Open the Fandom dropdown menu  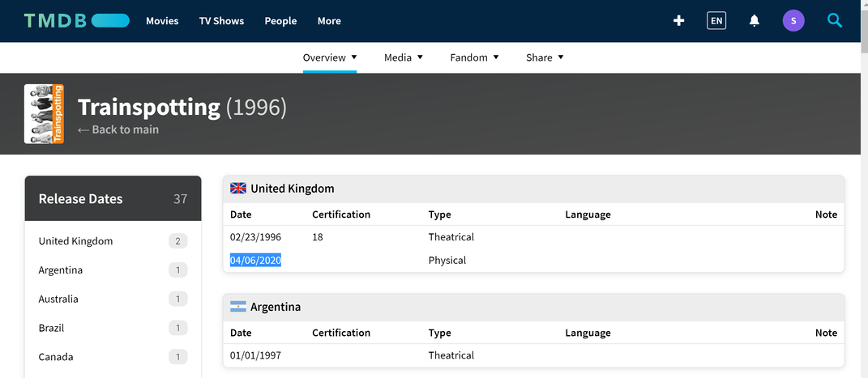474,57
